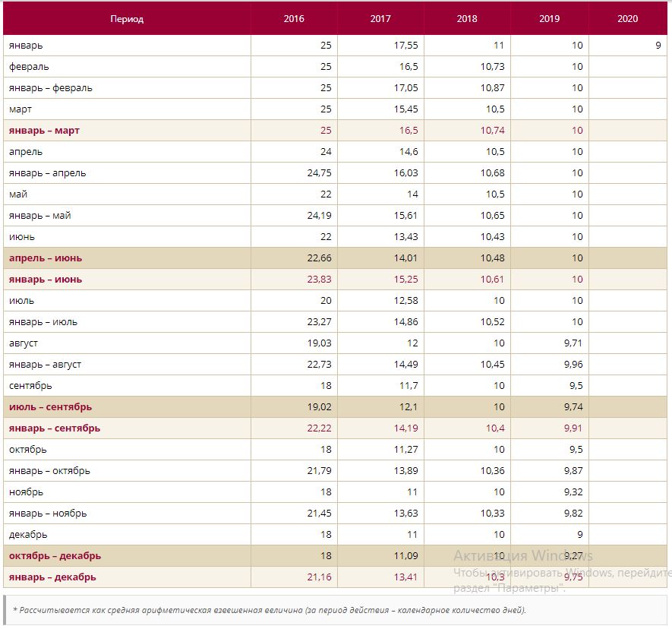The image size is (672, 629).
Task: Click the январь – декабрь row label
Action: click(52, 577)
